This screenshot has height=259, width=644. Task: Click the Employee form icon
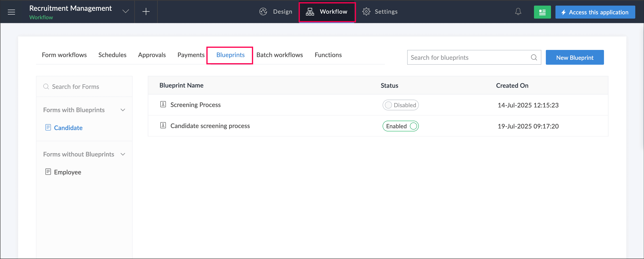point(48,172)
